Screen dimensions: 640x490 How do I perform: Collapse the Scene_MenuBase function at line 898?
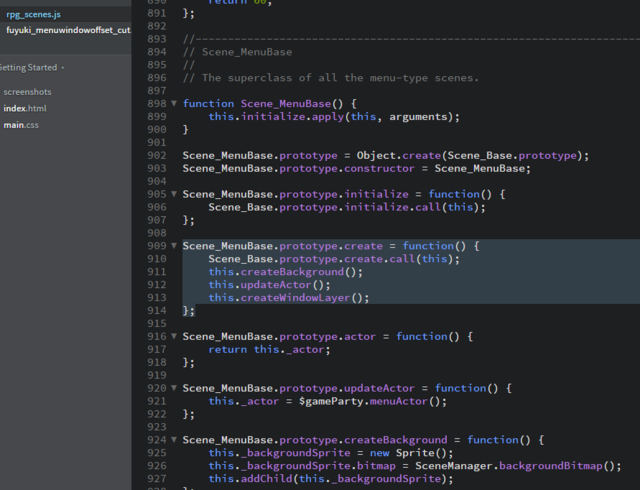tap(174, 103)
